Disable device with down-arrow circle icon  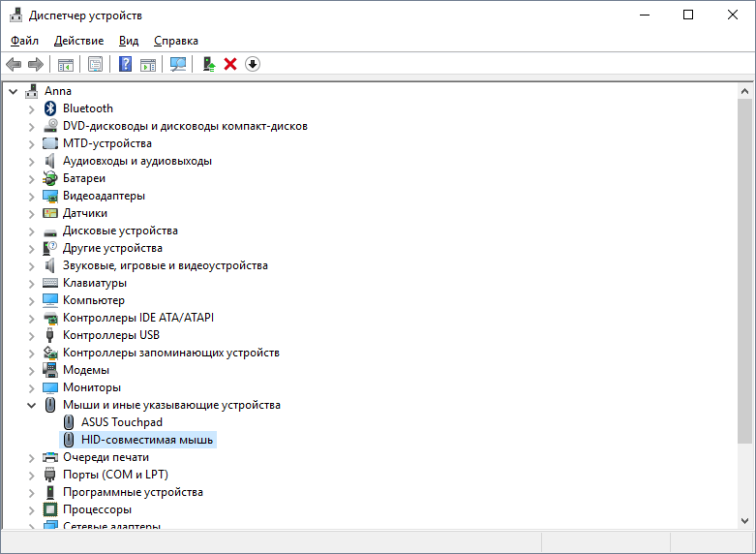253,64
